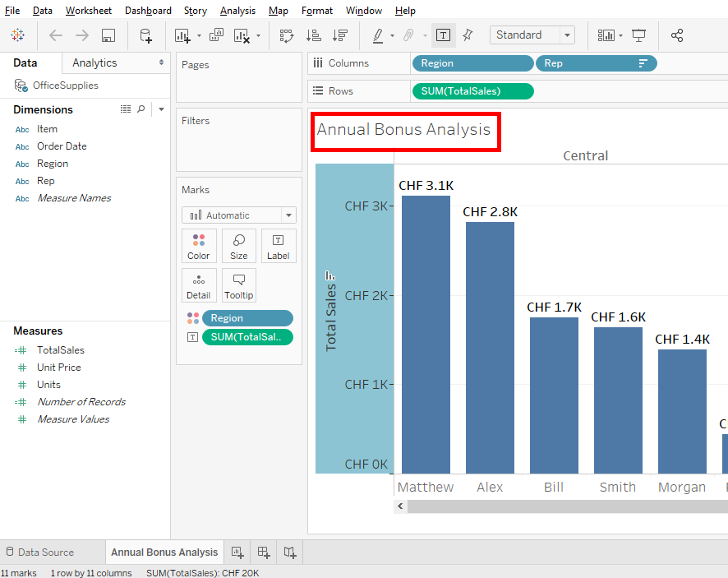This screenshot has height=578, width=728.
Task: Click the Size mark button
Action: pyautogui.click(x=238, y=245)
